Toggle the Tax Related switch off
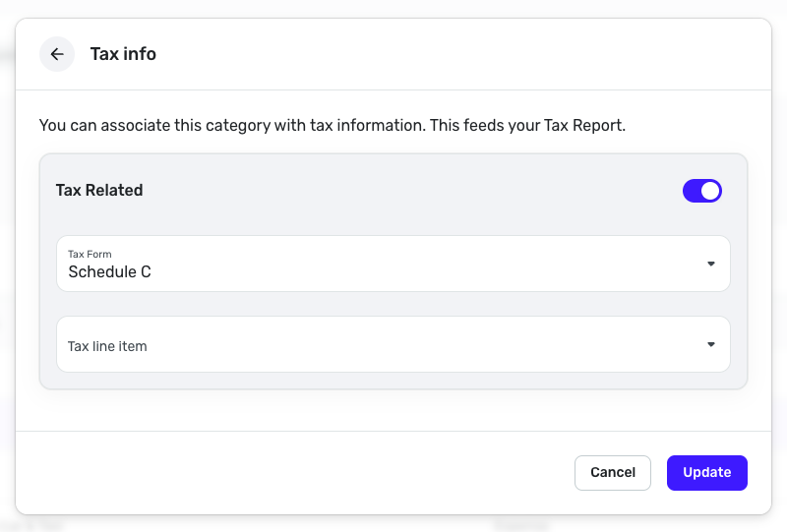 pyautogui.click(x=701, y=191)
